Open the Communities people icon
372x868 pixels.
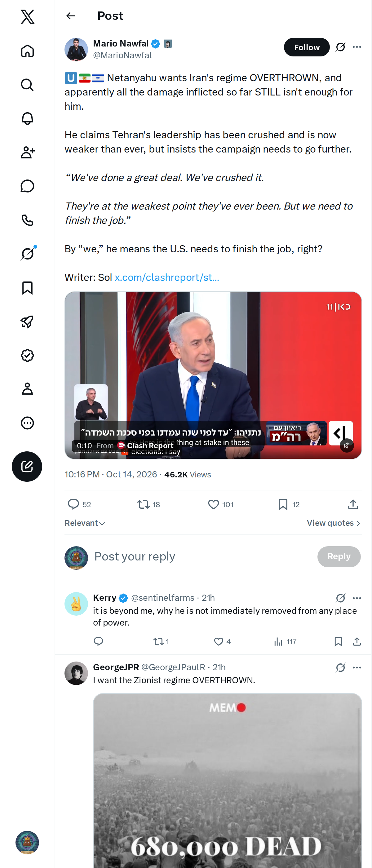coord(27,152)
